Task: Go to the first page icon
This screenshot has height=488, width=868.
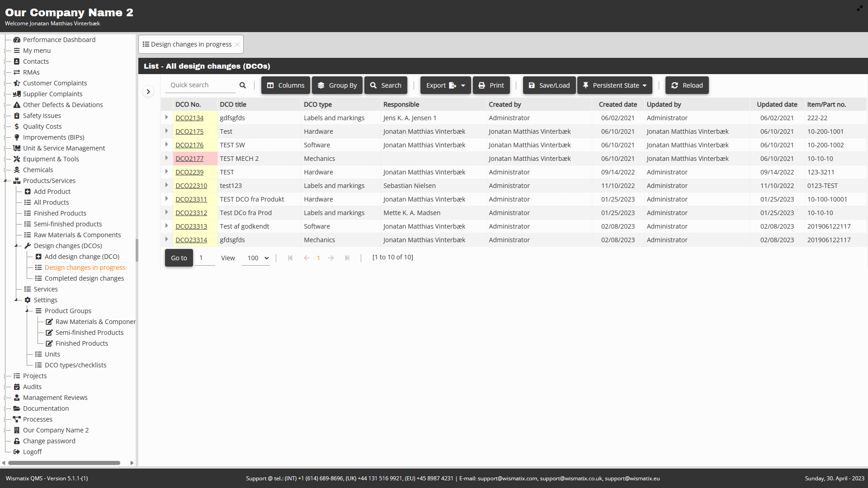Action: click(290, 258)
